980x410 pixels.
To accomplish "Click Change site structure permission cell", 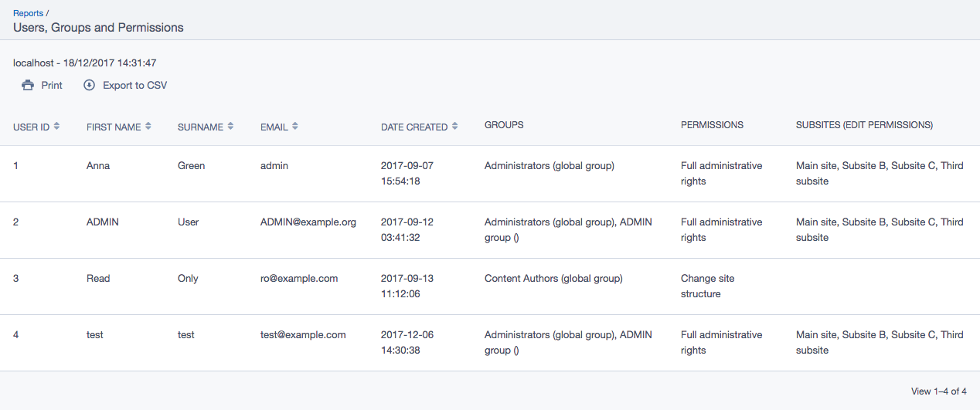I will click(707, 286).
